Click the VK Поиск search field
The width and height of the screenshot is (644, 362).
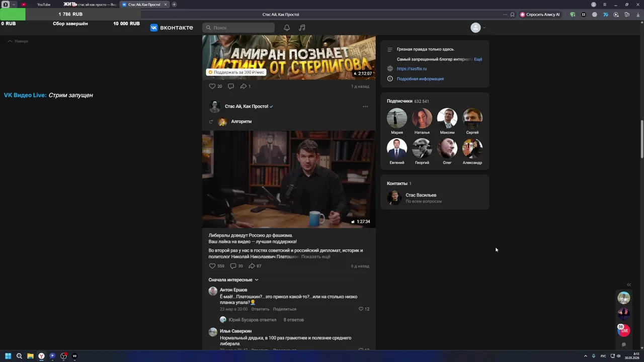(238, 28)
